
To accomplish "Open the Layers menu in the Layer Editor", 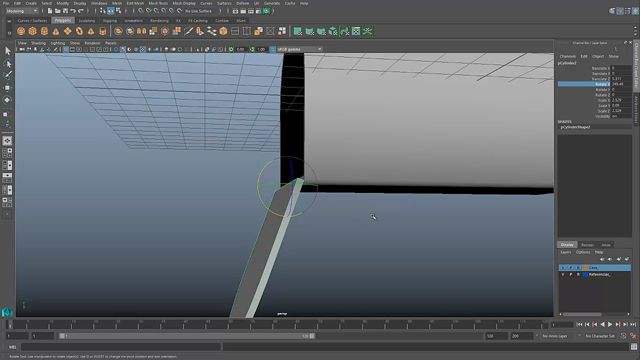I will [566, 252].
